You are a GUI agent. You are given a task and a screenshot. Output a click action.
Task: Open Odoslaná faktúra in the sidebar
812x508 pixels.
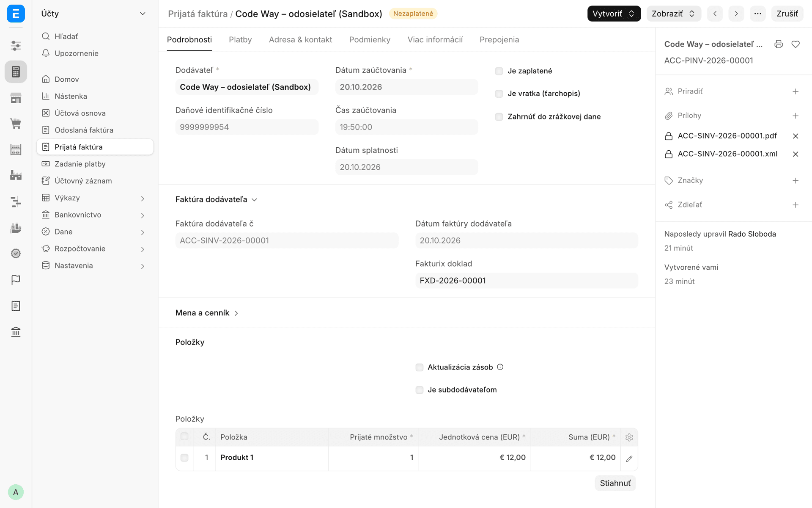(95, 130)
